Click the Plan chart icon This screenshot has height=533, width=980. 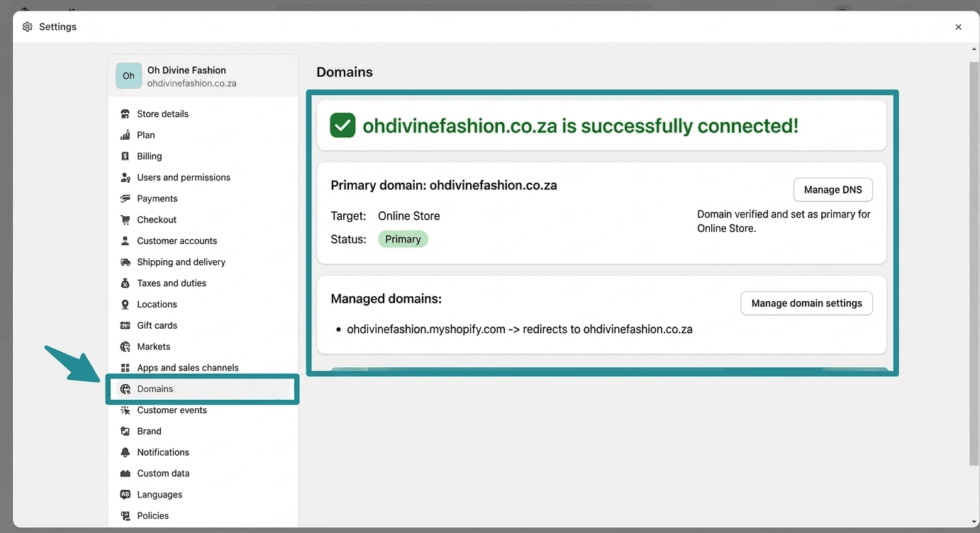126,135
